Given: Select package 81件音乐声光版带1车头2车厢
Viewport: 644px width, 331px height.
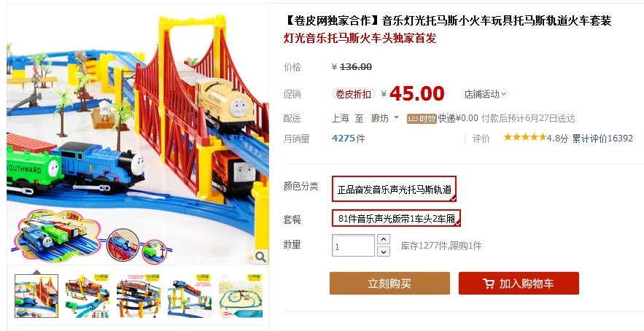Looking at the screenshot, I should [396, 218].
